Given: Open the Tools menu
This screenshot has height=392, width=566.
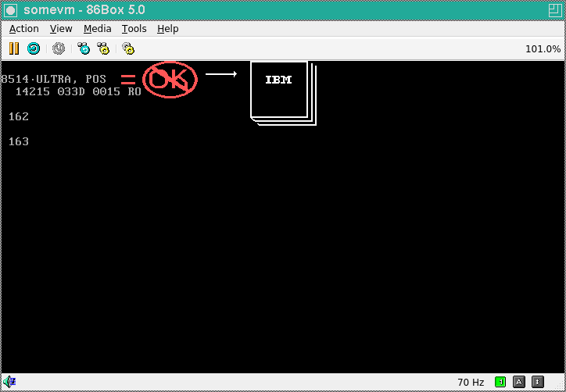Looking at the screenshot, I should point(134,28).
